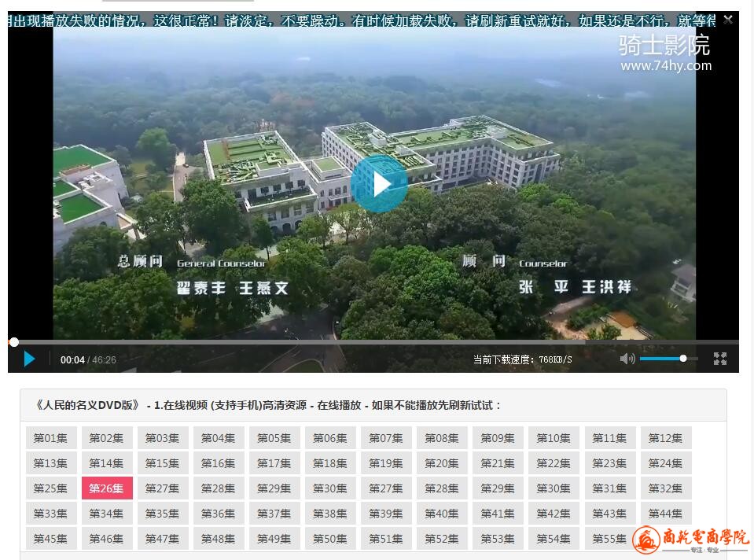The width and height of the screenshot is (754, 560).
Task: Play episode 第11集
Action: tap(610, 438)
